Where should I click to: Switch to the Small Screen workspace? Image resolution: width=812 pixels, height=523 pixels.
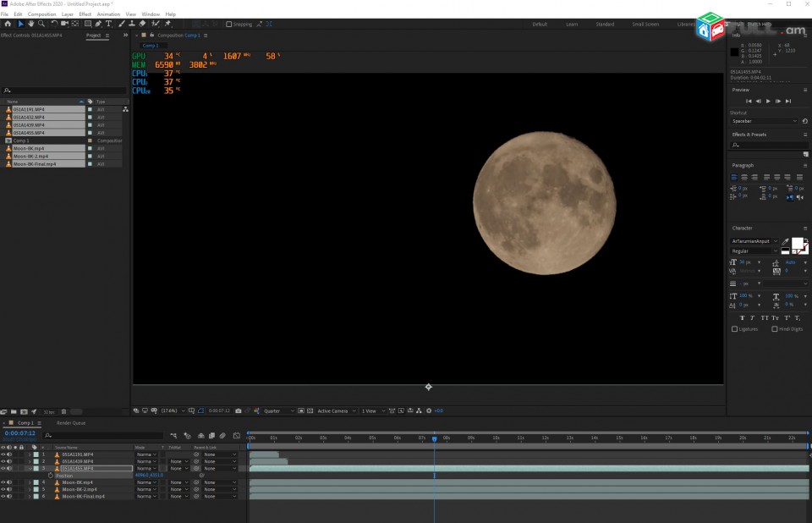(x=645, y=25)
